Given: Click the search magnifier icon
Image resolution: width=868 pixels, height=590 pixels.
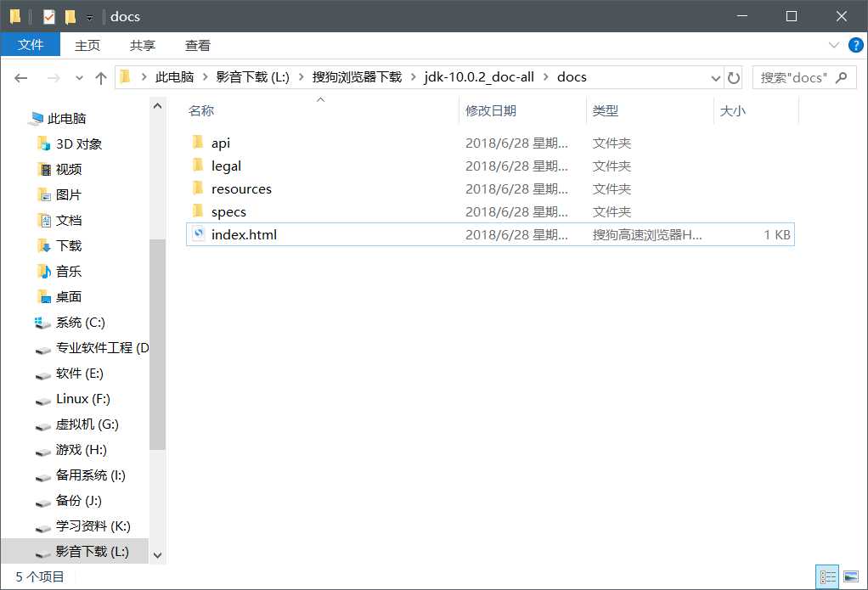Looking at the screenshot, I should 842,77.
